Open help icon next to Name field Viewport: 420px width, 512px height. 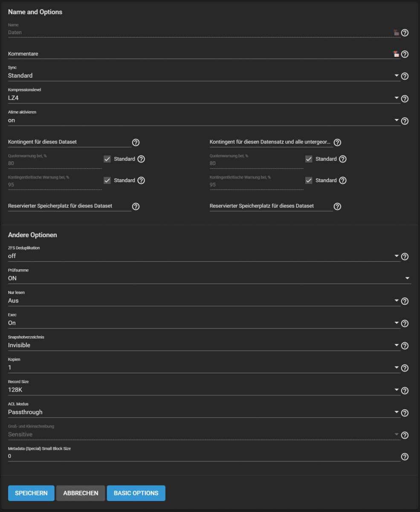[405, 32]
